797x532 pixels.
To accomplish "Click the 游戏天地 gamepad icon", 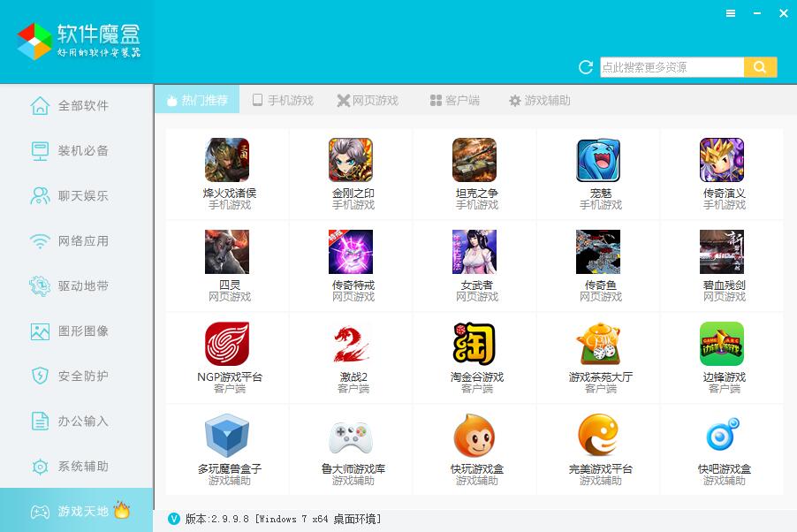I will (40, 510).
